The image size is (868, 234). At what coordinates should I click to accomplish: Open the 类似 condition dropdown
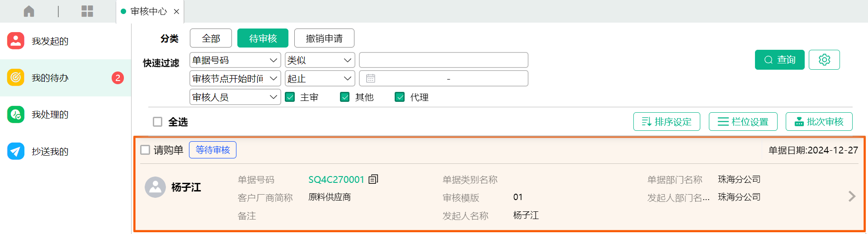[320, 60]
